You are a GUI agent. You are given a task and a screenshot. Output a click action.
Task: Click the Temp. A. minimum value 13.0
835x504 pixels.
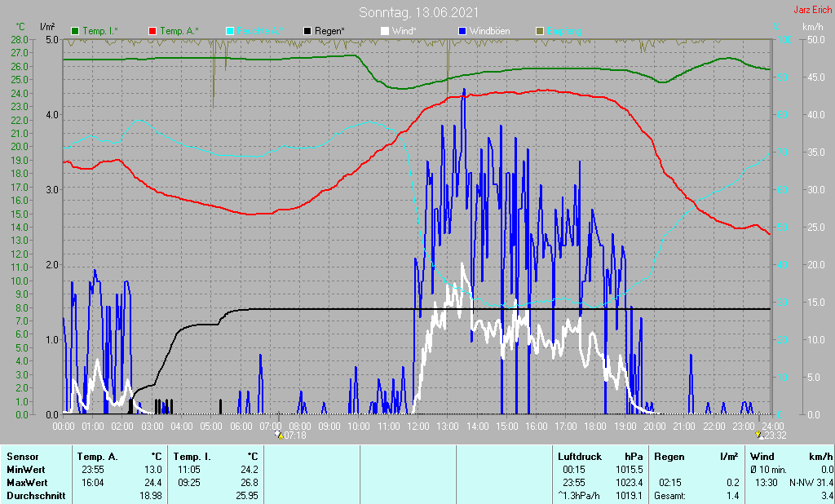point(154,470)
